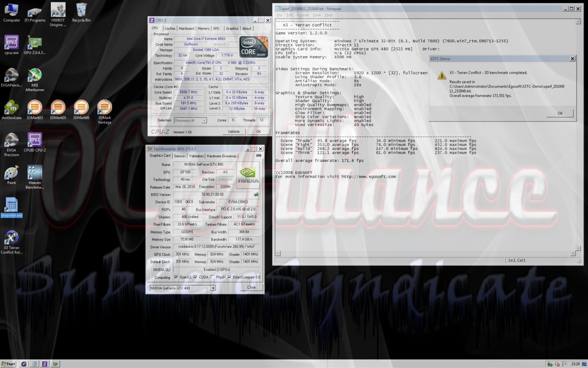588x368 pixels.
Task: Open the Recycle Bin on the desktop
Action: (x=81, y=10)
